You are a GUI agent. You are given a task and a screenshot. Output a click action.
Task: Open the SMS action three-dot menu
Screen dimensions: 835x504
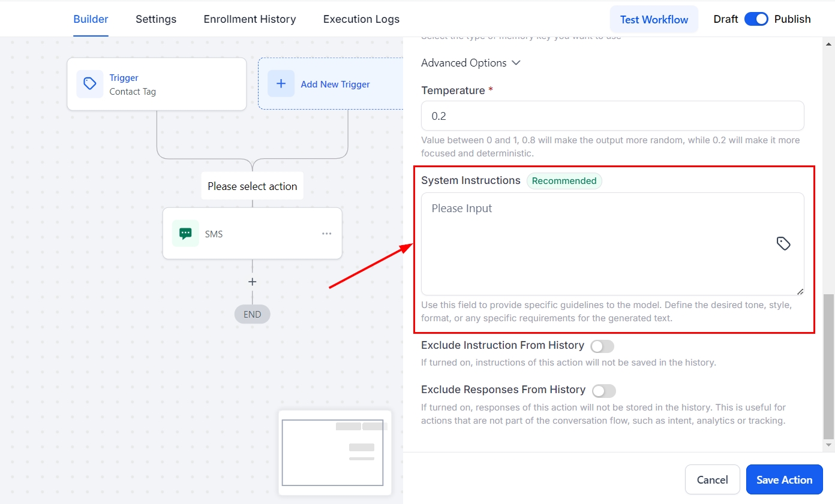pyautogui.click(x=326, y=234)
